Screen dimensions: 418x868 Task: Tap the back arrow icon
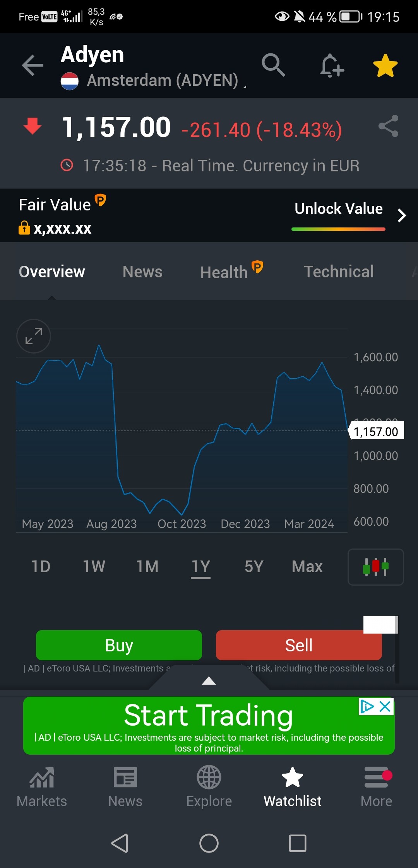(x=33, y=65)
